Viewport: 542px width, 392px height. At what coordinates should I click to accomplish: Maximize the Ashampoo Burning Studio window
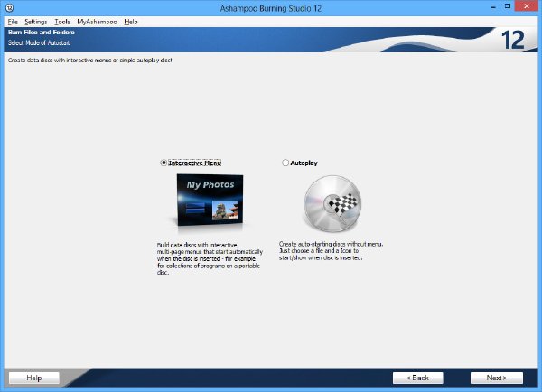click(508, 6)
